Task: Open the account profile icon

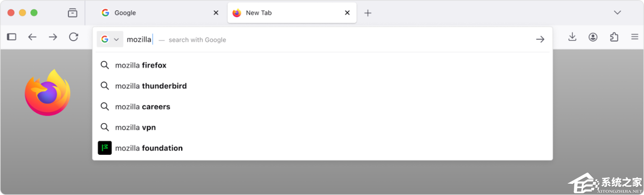Action: 593,37
